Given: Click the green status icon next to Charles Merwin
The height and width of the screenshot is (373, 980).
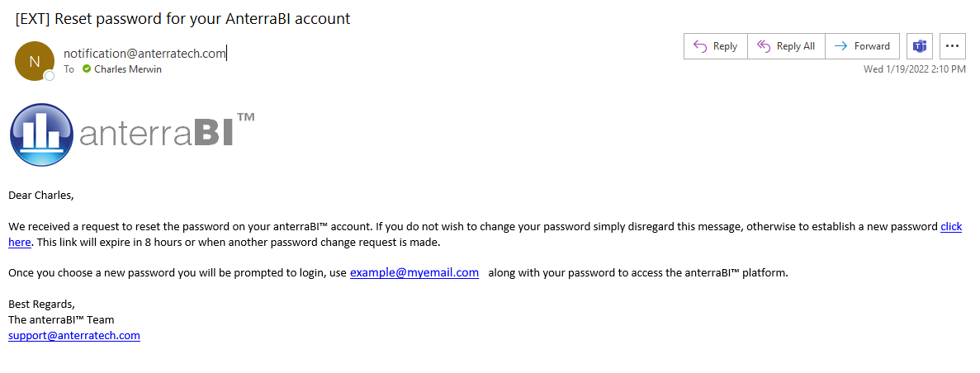Looking at the screenshot, I should [86, 68].
